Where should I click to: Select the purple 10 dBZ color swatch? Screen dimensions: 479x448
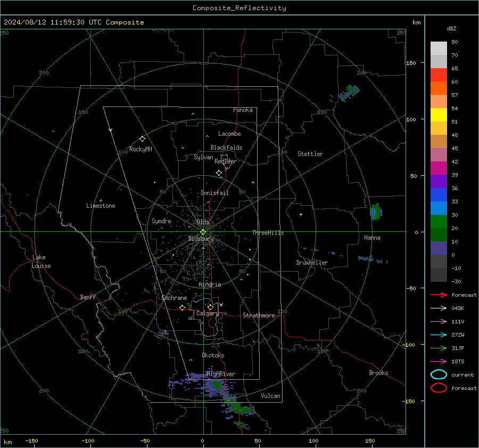pyautogui.click(x=439, y=248)
